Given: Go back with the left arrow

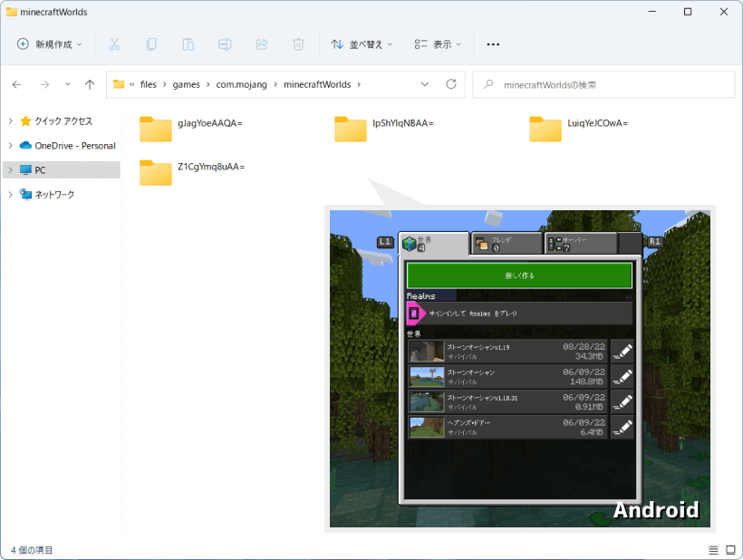Looking at the screenshot, I should tap(16, 84).
